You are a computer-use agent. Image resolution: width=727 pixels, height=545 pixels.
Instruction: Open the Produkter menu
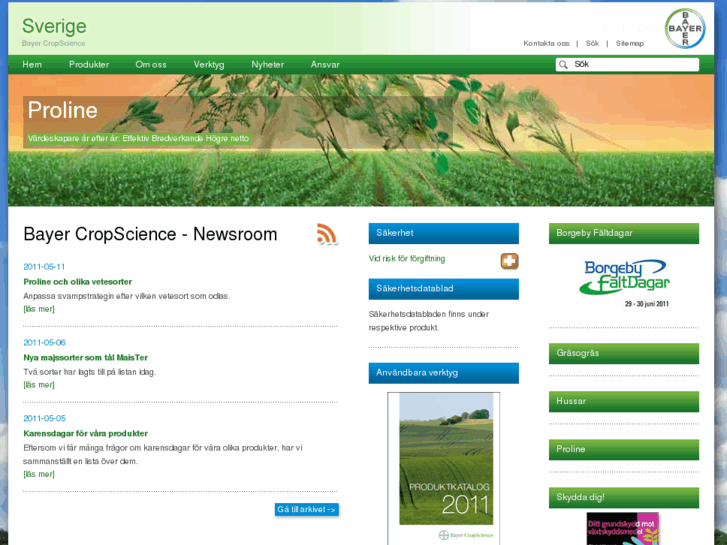click(x=89, y=64)
